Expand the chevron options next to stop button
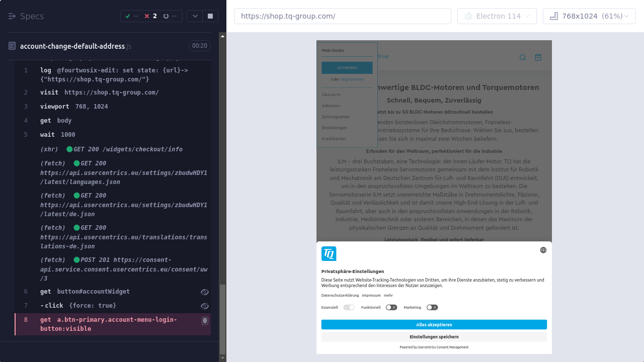 pyautogui.click(x=195, y=16)
